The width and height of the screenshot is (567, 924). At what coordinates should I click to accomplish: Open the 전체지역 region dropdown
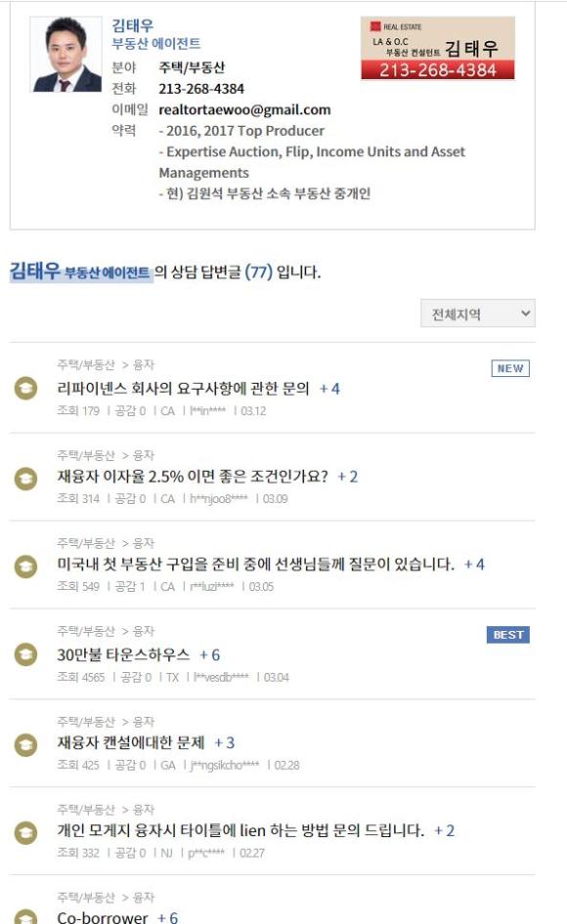point(478,314)
